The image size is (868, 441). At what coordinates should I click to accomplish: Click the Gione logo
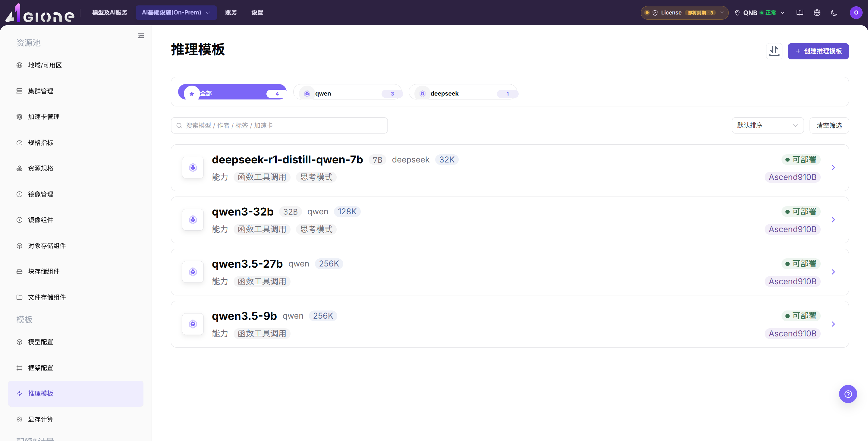coord(40,13)
